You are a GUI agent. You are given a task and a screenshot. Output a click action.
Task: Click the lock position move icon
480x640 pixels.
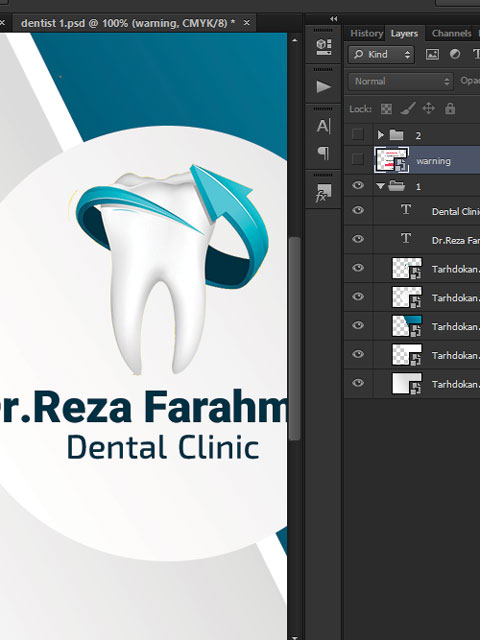(429, 108)
